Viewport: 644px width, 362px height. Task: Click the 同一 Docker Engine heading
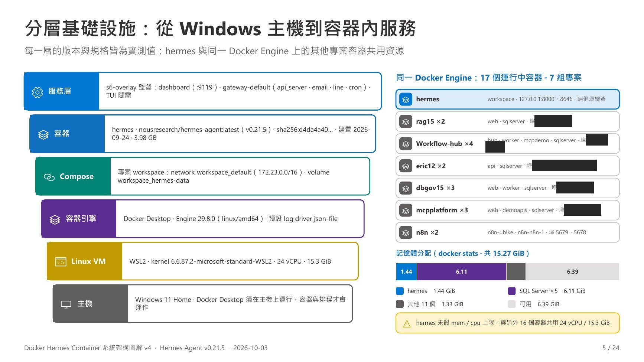pos(489,78)
